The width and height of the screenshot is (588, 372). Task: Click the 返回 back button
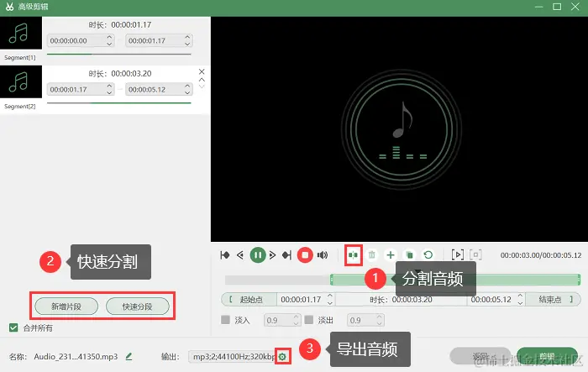[480, 356]
